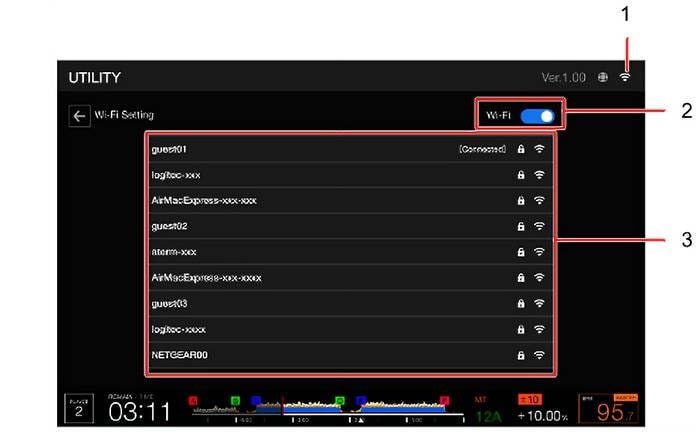The image size is (700, 432).
Task: Tap the ±10 tempo range indicator
Action: click(x=528, y=399)
